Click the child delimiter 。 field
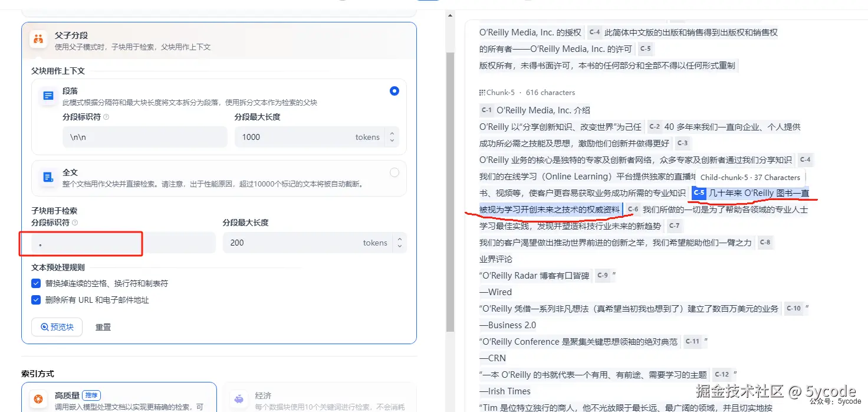This screenshot has height=412, width=868. coord(123,243)
